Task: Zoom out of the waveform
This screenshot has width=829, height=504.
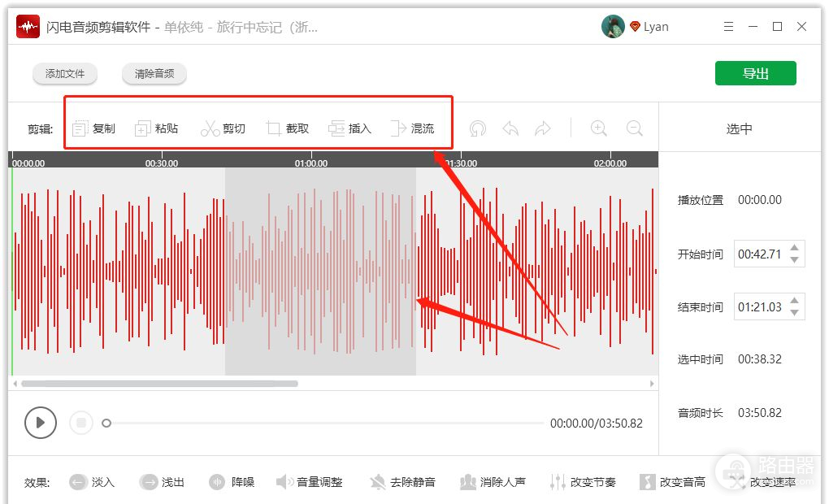Action: tap(634, 128)
